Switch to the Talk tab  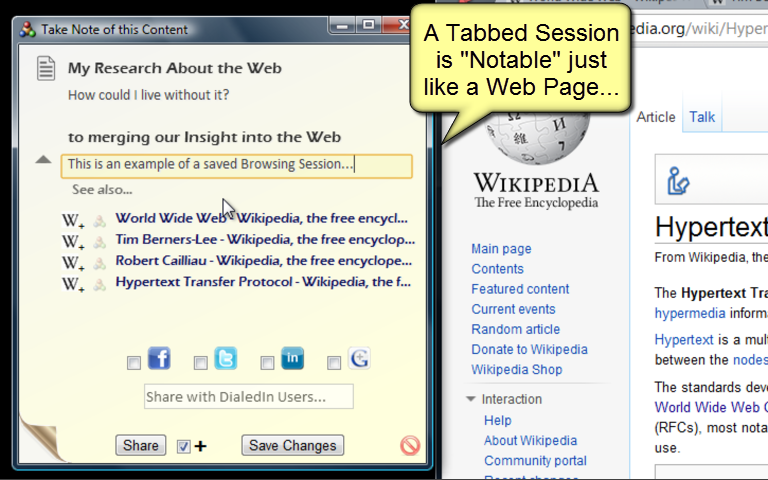(702, 117)
